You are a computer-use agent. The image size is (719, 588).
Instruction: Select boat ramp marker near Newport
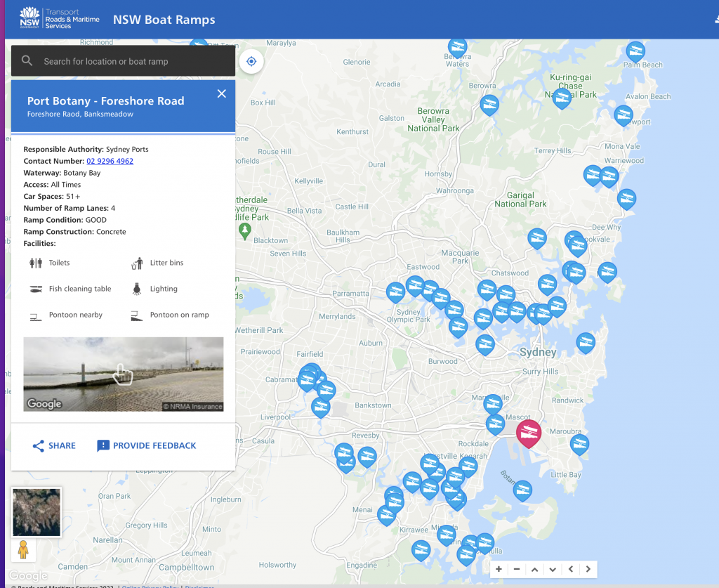tap(624, 115)
